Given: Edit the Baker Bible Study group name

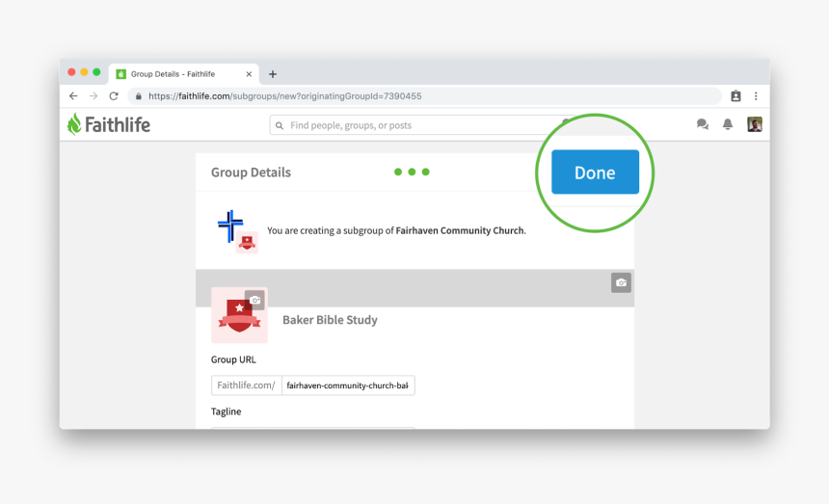Looking at the screenshot, I should pyautogui.click(x=330, y=320).
